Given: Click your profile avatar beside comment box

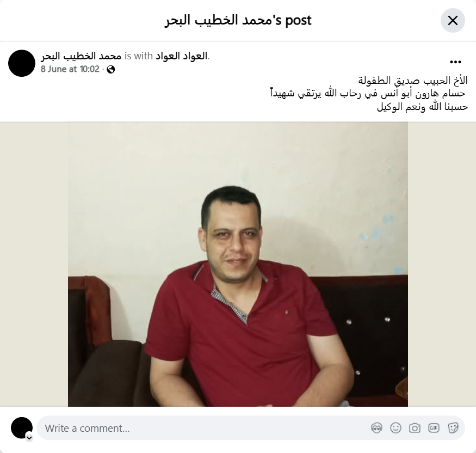Looking at the screenshot, I should [x=22, y=428].
